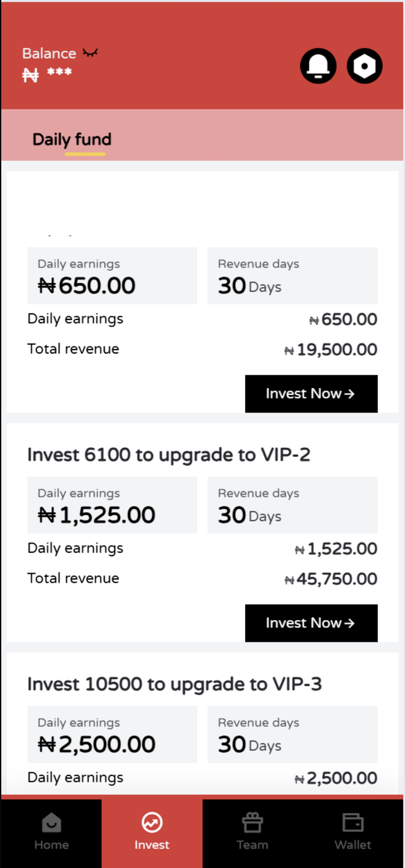Tap the Home icon in bottom bar
The width and height of the screenshot is (405, 868).
coord(51,822)
